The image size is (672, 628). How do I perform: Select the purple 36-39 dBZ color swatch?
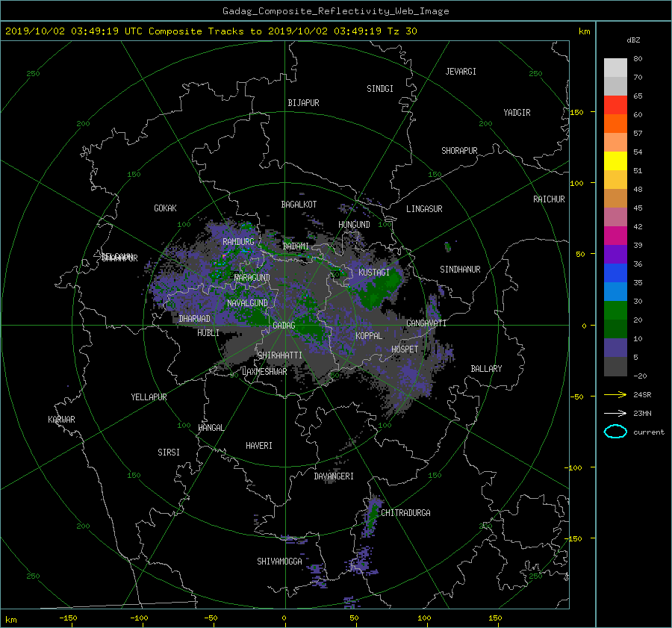[x=615, y=254]
